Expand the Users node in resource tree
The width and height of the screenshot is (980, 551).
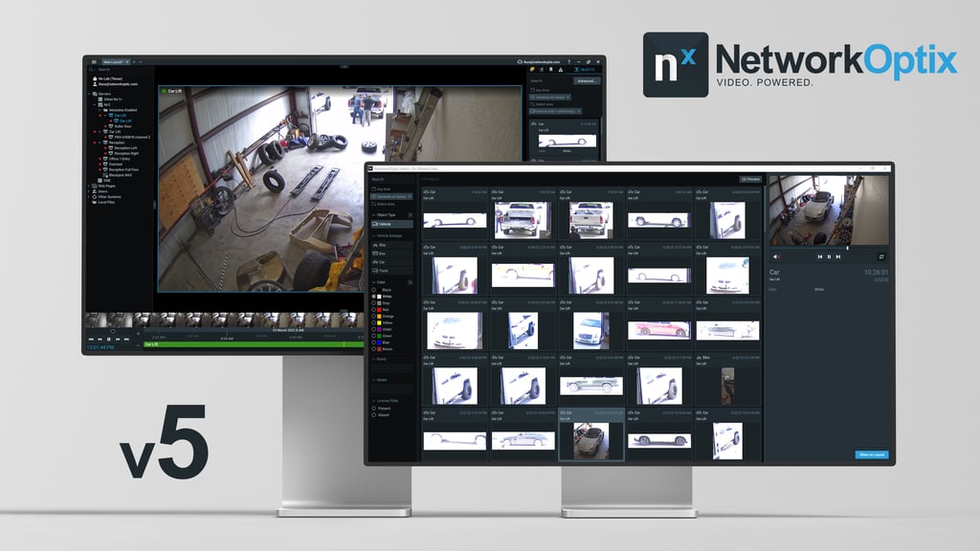pyautogui.click(x=89, y=191)
